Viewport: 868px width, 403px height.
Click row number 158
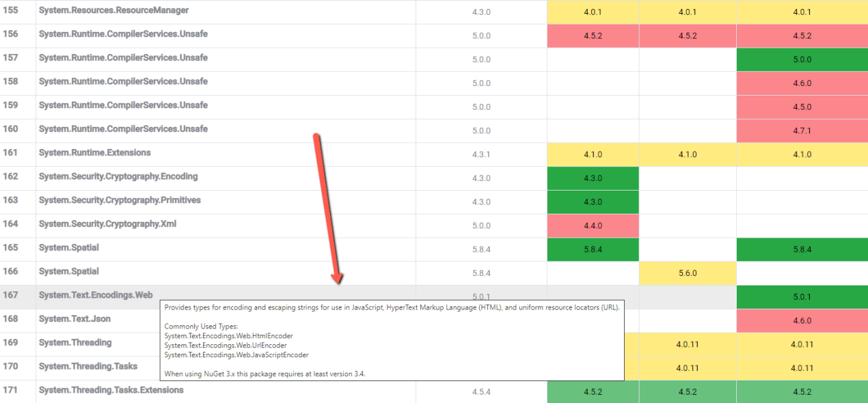pos(11,82)
